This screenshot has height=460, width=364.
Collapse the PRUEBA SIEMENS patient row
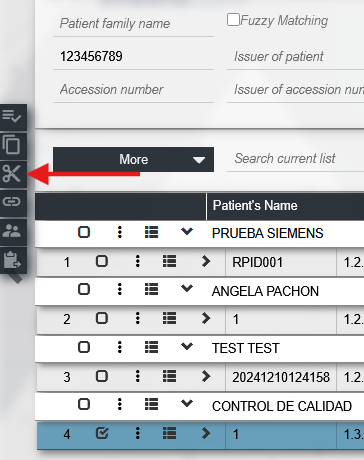[187, 231]
